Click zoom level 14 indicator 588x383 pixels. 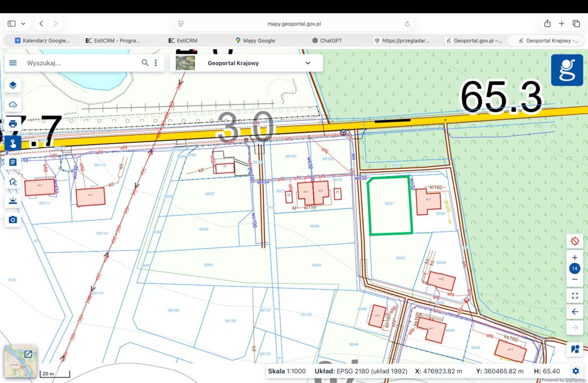(x=575, y=269)
